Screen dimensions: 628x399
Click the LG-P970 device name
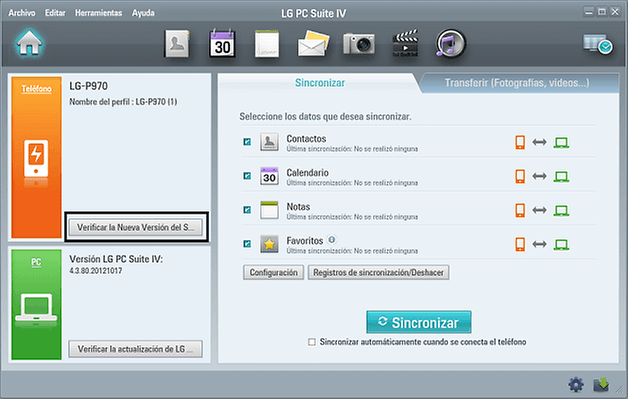point(89,86)
